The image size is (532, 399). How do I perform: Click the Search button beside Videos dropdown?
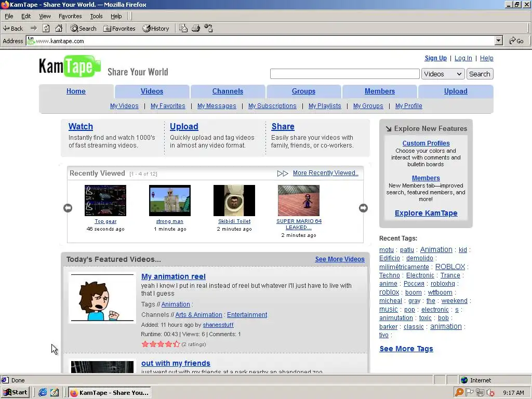tap(480, 74)
